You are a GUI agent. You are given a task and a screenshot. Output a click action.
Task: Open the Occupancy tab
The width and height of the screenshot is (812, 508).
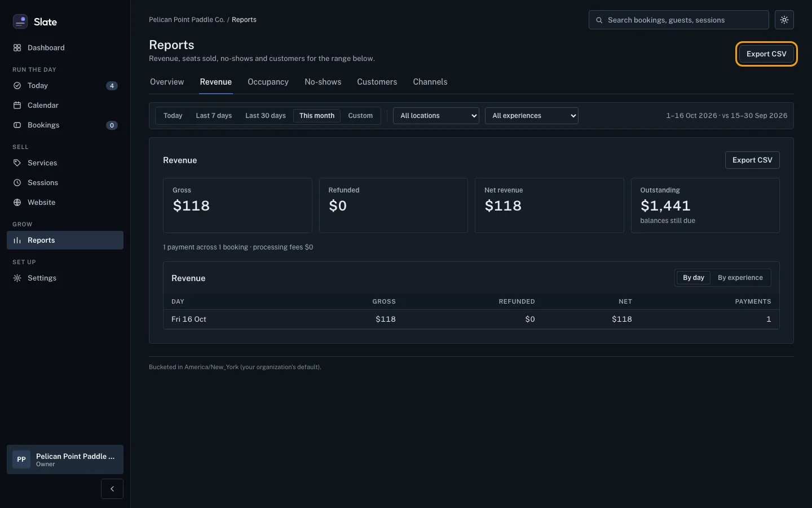(268, 82)
